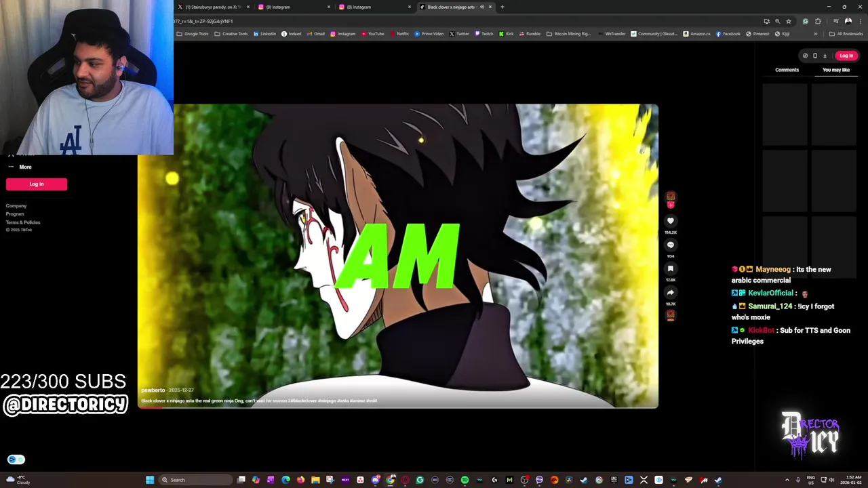This screenshot has height=488, width=868.
Task: Share the video with the arrow icon
Action: 670,293
